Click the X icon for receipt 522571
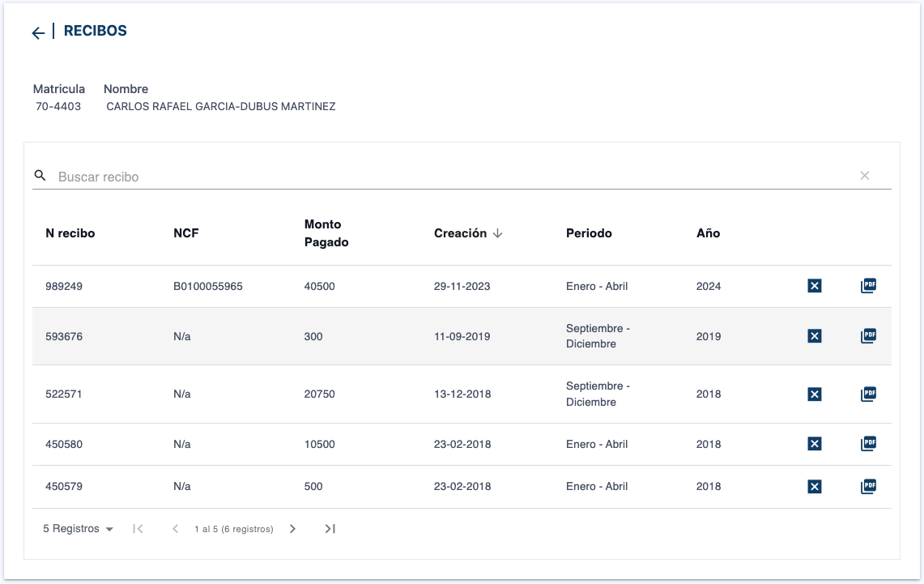 click(x=815, y=394)
